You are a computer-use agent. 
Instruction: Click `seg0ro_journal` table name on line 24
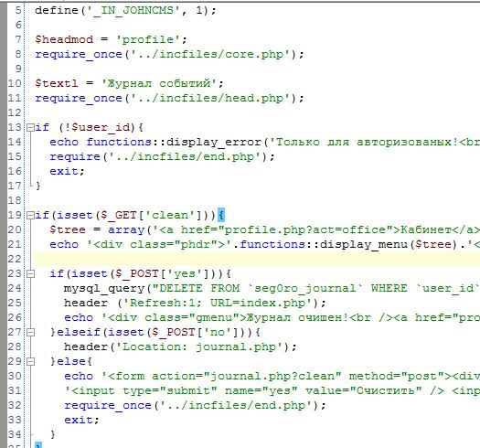[305, 289]
